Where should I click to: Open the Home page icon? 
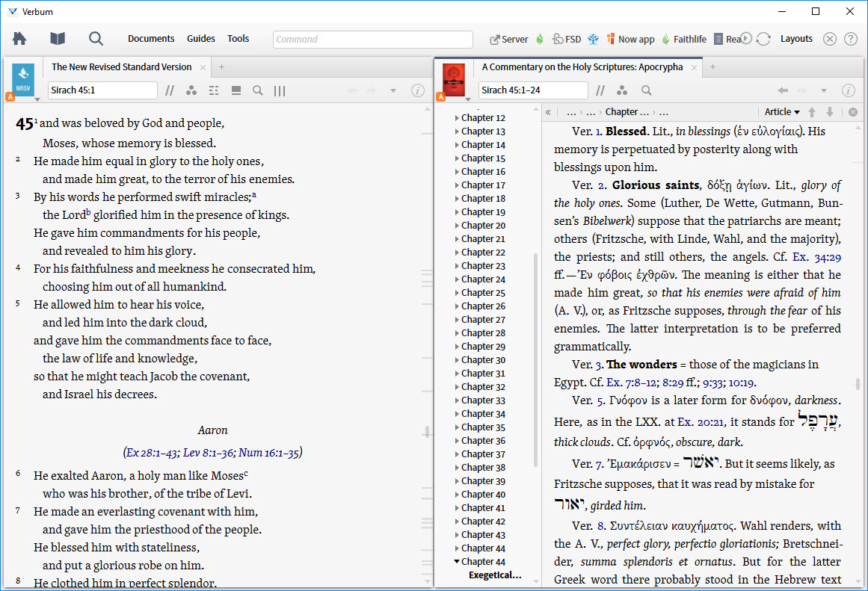point(19,39)
